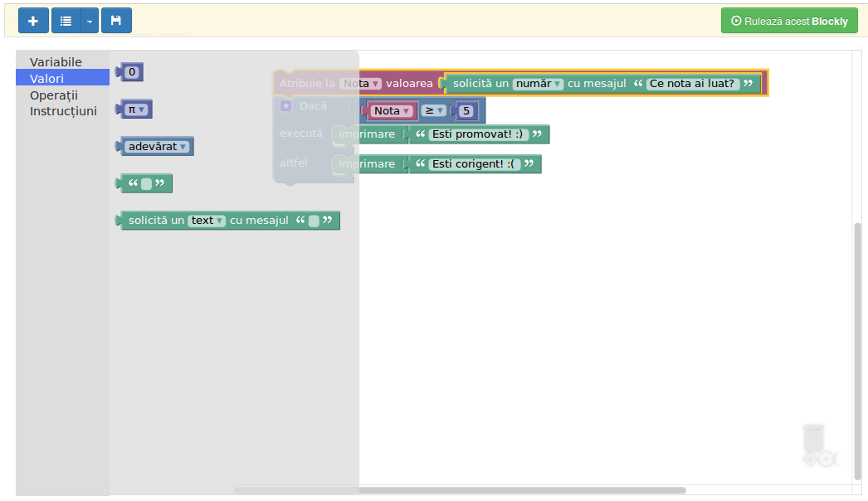Open the Operații category
This screenshot has height=501, width=868.
54,95
